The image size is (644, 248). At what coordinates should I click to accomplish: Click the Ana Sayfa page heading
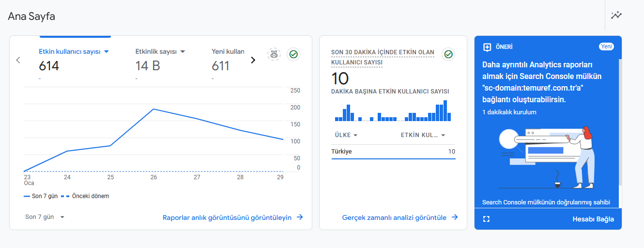pos(31,16)
